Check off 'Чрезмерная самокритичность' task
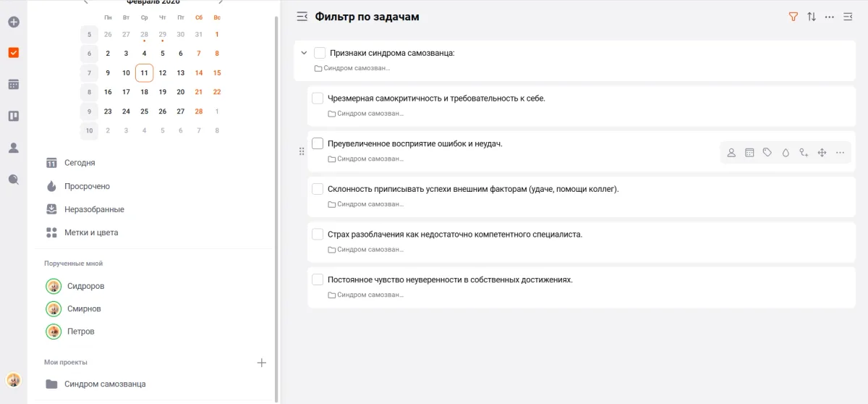The image size is (868, 404). (x=318, y=98)
